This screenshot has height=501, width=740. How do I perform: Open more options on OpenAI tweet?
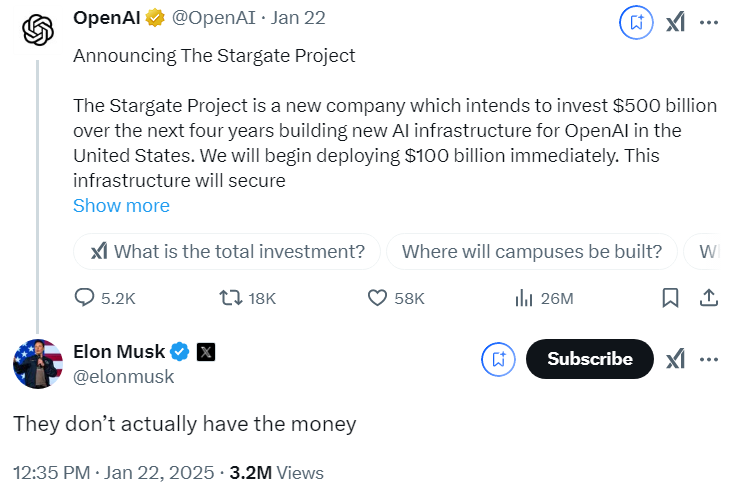(709, 22)
